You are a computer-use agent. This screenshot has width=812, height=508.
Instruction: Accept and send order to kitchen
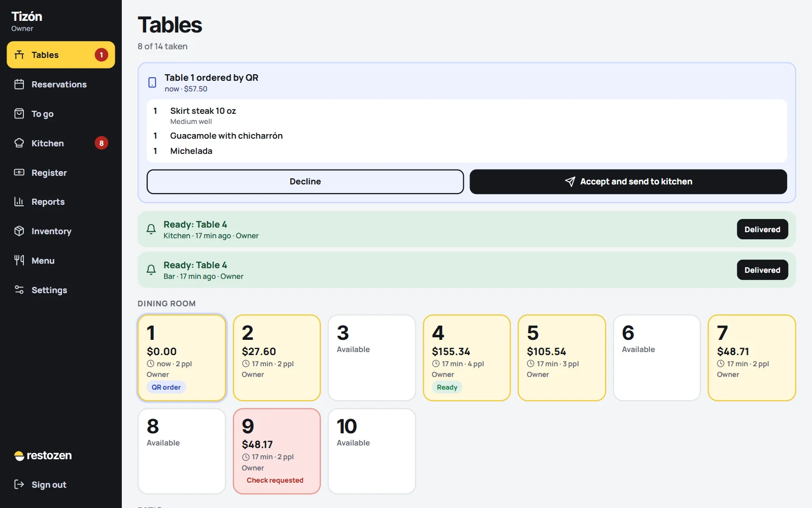[x=628, y=182]
